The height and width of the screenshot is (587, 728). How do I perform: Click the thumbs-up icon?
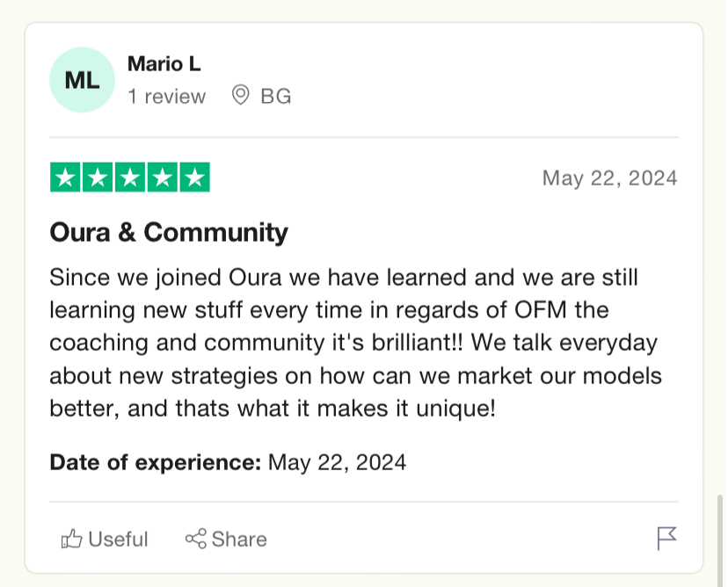pos(71,540)
